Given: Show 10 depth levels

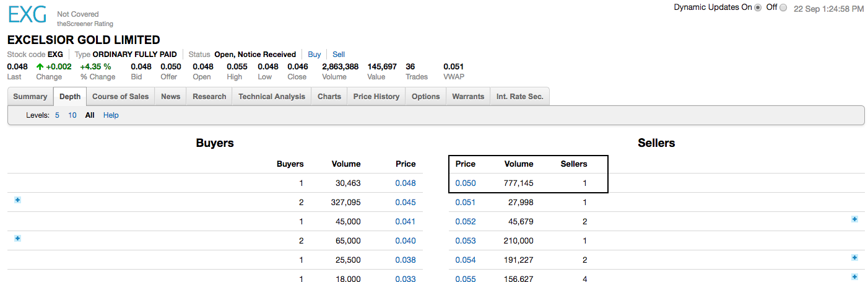Looking at the screenshot, I should click(x=72, y=115).
